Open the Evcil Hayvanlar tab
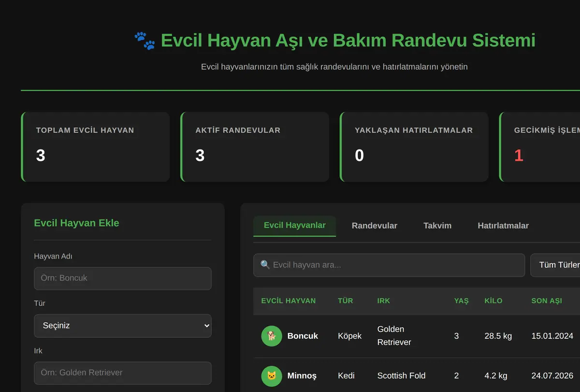This screenshot has width=580, height=392. point(295,226)
